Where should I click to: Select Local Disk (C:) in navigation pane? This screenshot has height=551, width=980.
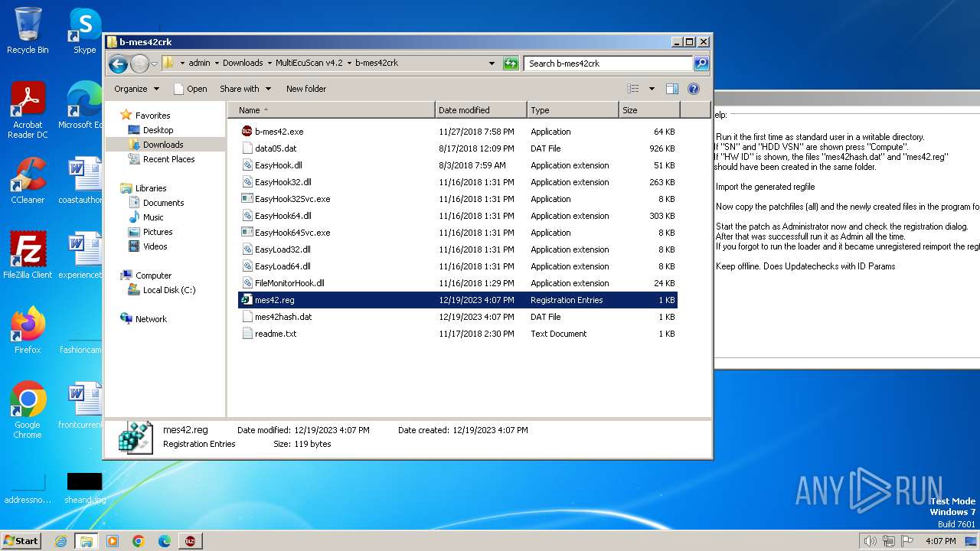pos(168,290)
